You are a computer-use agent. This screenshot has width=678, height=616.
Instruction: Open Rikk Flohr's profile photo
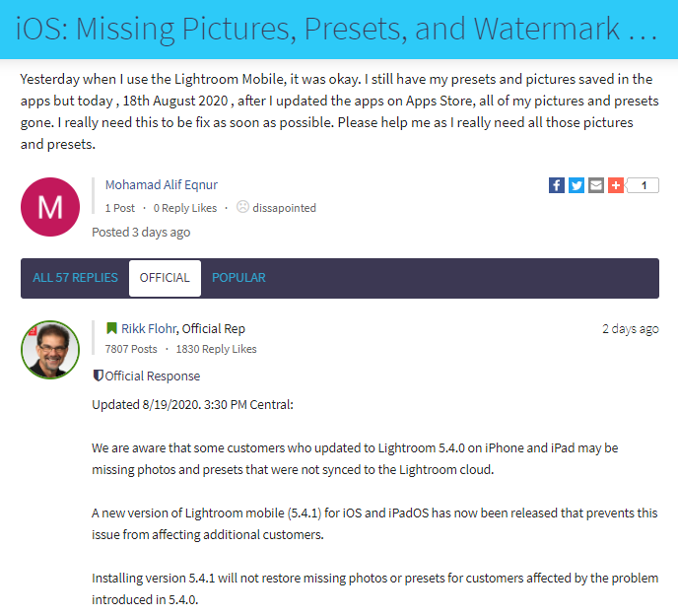click(x=50, y=350)
